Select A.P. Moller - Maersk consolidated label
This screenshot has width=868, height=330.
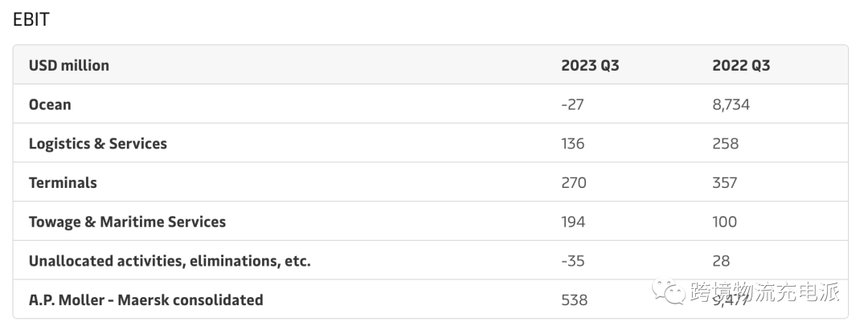[146, 300]
